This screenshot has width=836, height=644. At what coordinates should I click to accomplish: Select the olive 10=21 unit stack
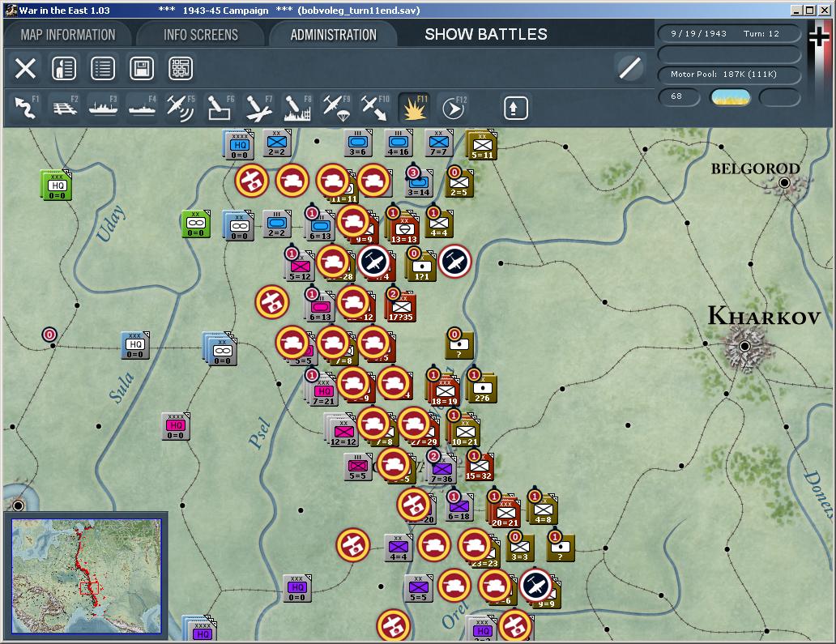(x=464, y=430)
